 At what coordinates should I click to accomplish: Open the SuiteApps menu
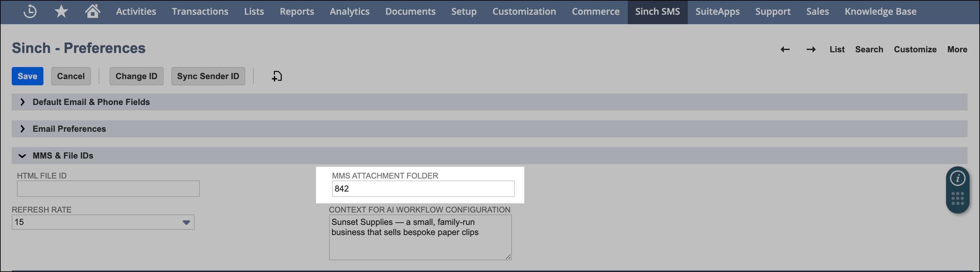(717, 11)
